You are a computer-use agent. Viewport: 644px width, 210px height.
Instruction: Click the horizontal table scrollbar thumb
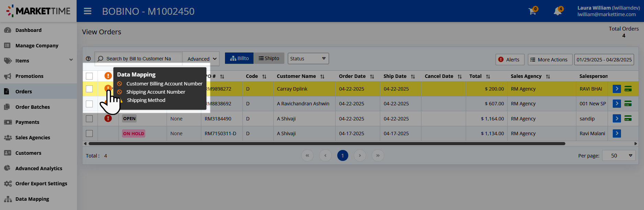click(x=327, y=143)
